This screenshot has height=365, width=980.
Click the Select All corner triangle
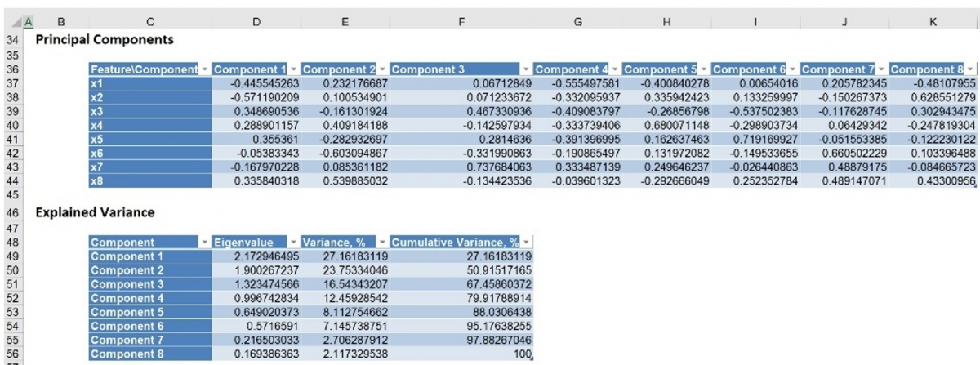coord(20,21)
